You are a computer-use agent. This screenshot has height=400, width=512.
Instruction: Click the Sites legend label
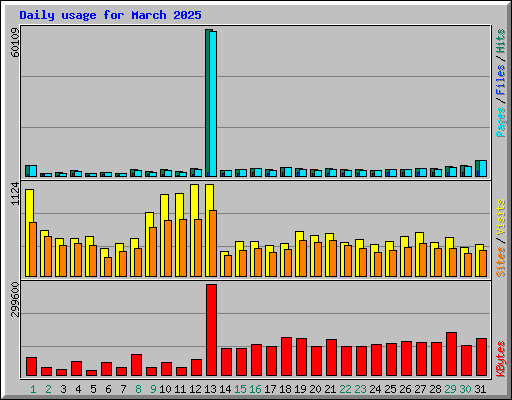(501, 262)
